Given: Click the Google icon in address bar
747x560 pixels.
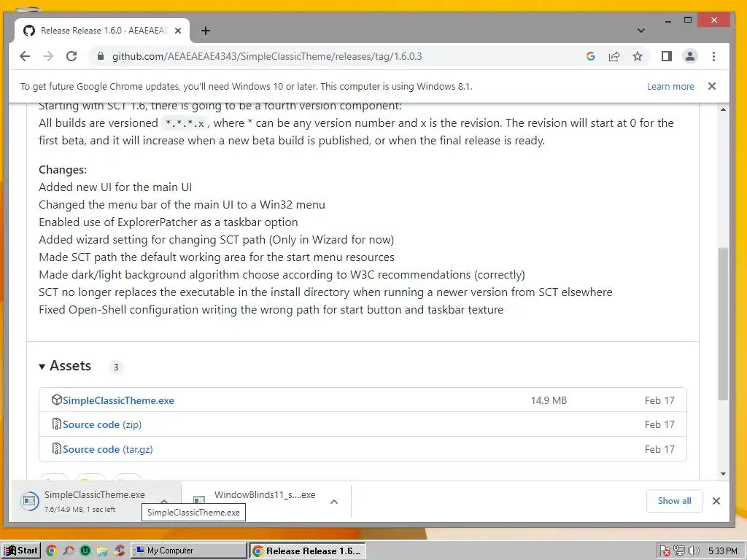Looking at the screenshot, I should [591, 56].
